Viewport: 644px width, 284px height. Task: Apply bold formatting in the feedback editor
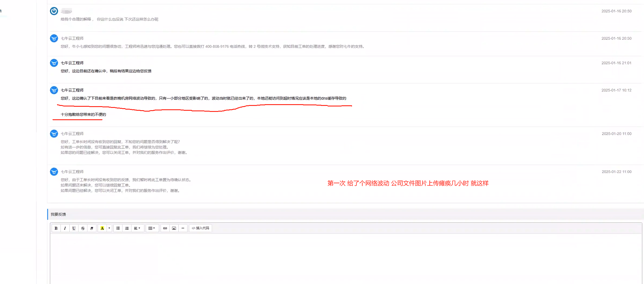tap(56, 228)
